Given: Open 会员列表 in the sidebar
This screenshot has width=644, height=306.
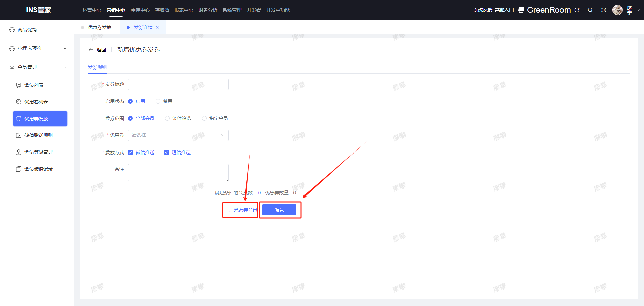Looking at the screenshot, I should (x=34, y=85).
